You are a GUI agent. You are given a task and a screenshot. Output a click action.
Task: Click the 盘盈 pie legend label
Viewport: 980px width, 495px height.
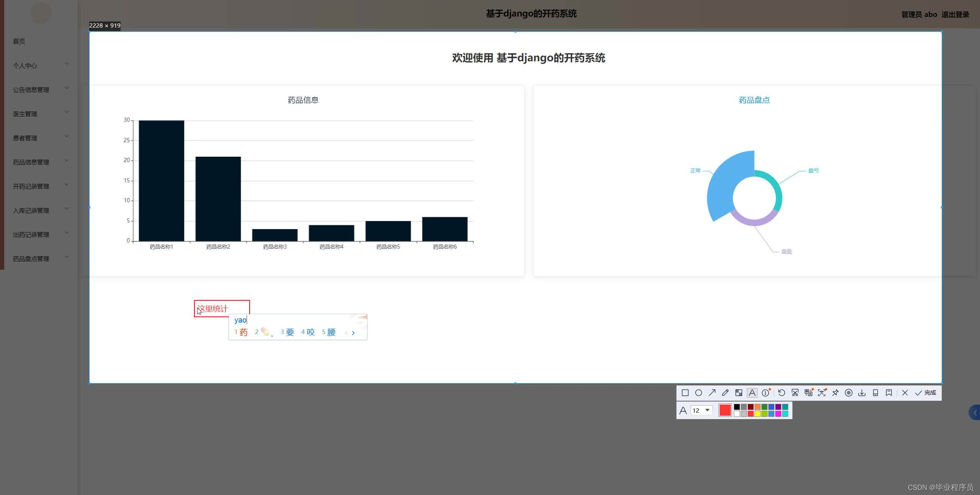[787, 251]
